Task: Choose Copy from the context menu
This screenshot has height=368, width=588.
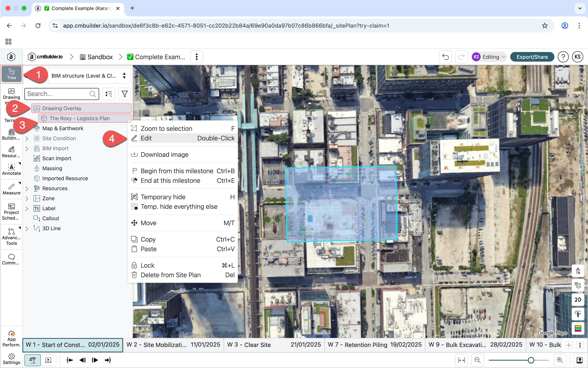Action: (183, 239)
